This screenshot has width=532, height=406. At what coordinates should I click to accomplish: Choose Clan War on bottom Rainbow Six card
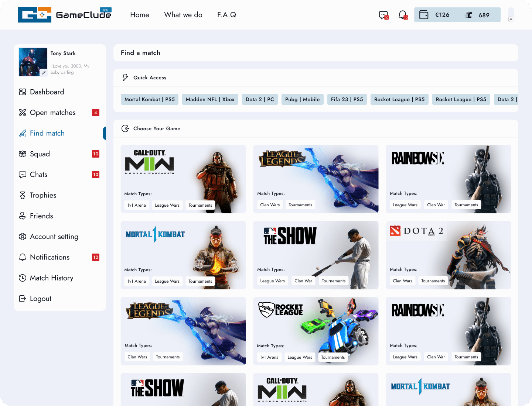pyautogui.click(x=436, y=357)
